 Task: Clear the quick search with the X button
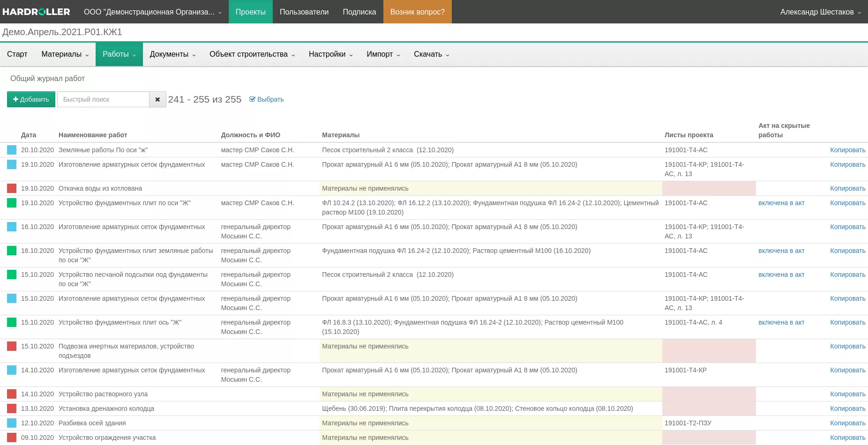point(157,99)
